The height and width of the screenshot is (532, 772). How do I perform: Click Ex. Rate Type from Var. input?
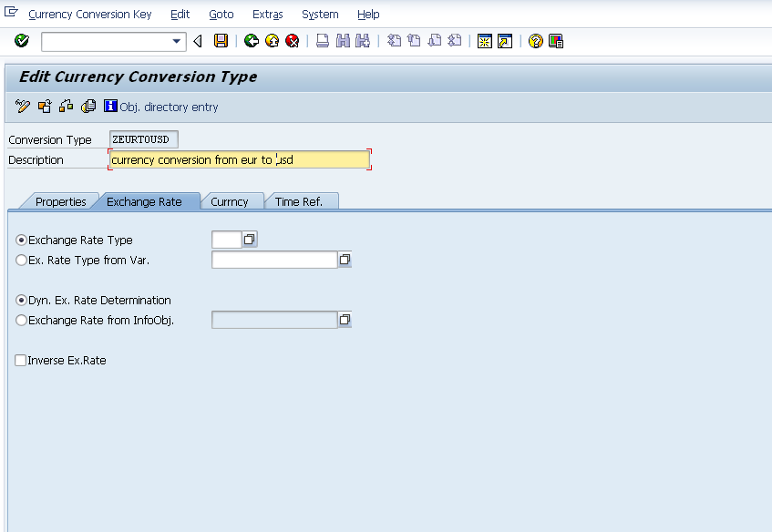click(x=274, y=260)
